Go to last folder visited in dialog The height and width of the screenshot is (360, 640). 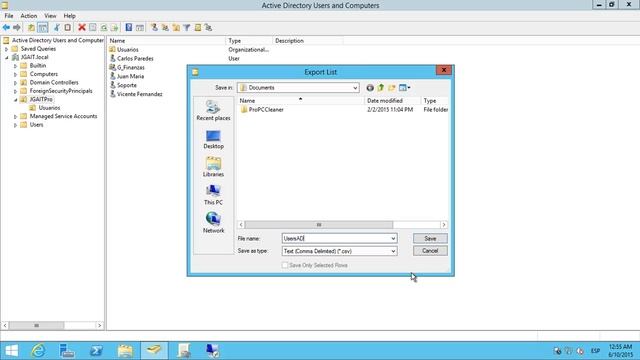(x=370, y=87)
